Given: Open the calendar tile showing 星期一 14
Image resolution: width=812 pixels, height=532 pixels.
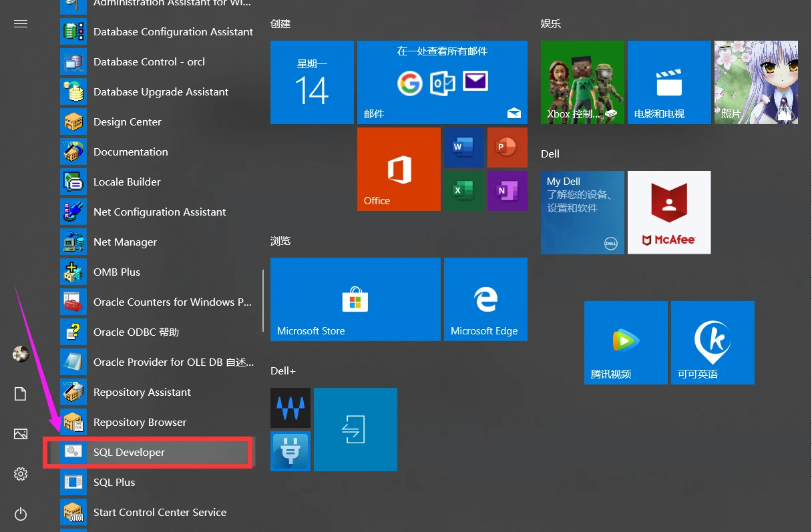Looking at the screenshot, I should pos(312,82).
